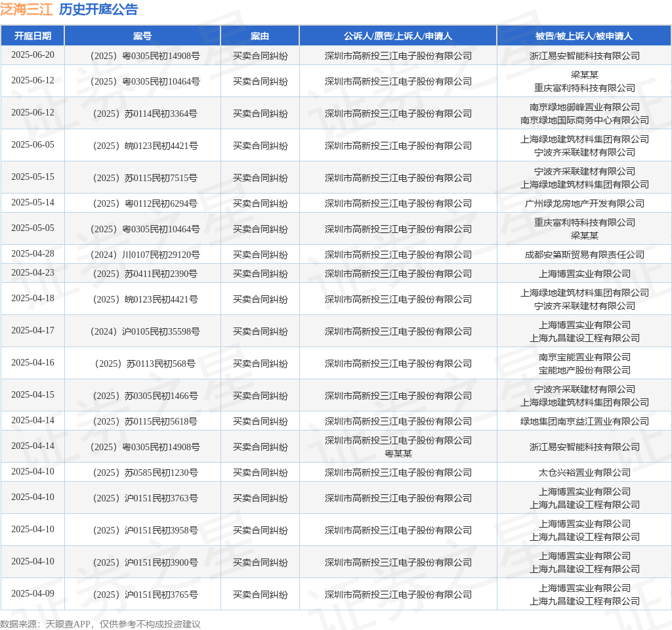Click 深圳市高新投三江电子股份有限公司 in the 2025-05-14 row
This screenshot has height=630, width=672.
tap(398, 203)
